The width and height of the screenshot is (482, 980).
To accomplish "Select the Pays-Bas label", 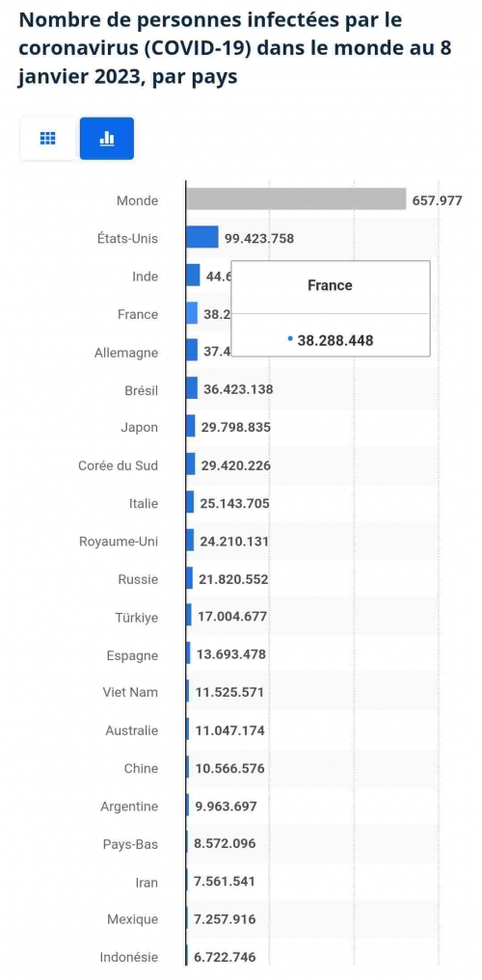I will [131, 844].
